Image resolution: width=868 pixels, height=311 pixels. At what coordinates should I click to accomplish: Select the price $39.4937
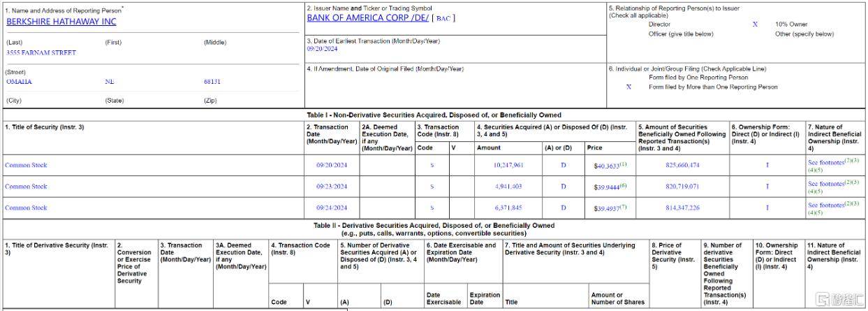[607, 208]
